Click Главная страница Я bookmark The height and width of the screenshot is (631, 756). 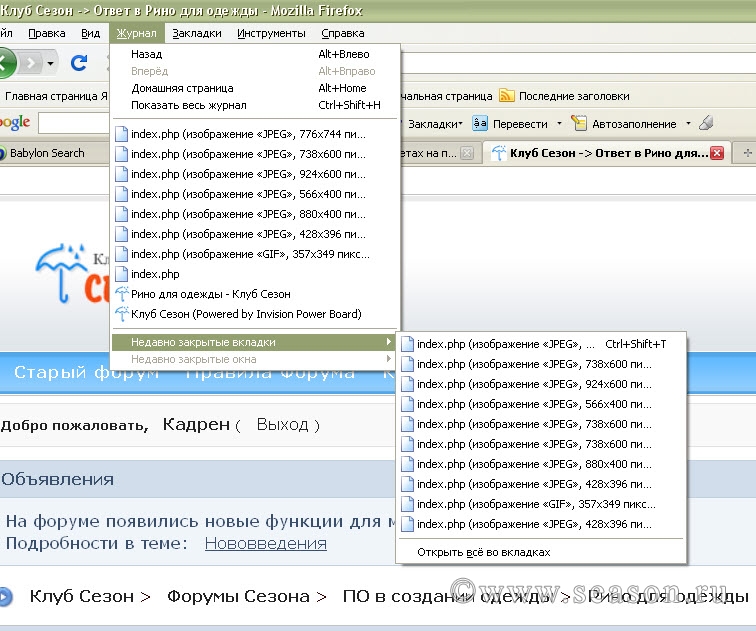pyautogui.click(x=56, y=96)
